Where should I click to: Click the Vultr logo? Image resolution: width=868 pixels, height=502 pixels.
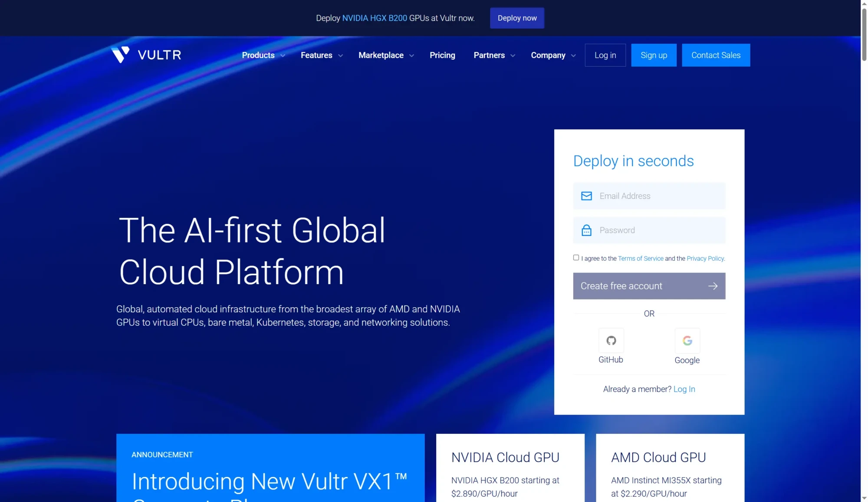pyautogui.click(x=146, y=55)
